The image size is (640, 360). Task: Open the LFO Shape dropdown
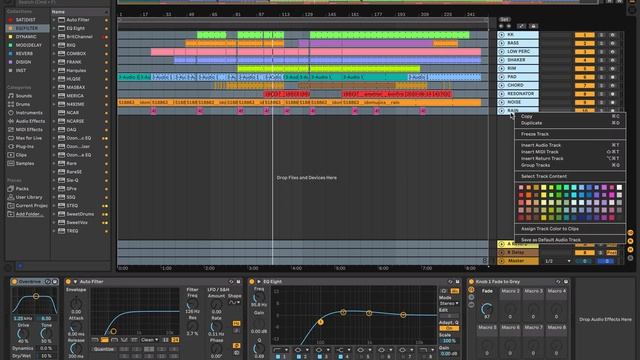[234, 302]
